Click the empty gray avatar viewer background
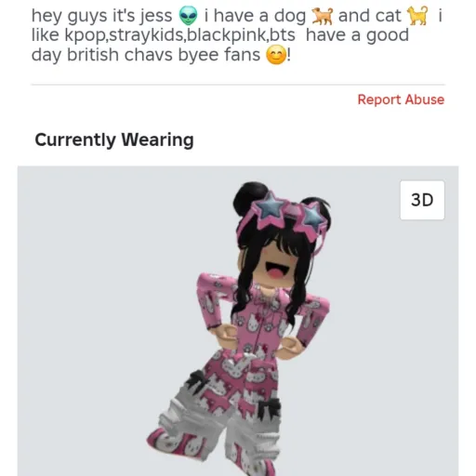 point(93,310)
